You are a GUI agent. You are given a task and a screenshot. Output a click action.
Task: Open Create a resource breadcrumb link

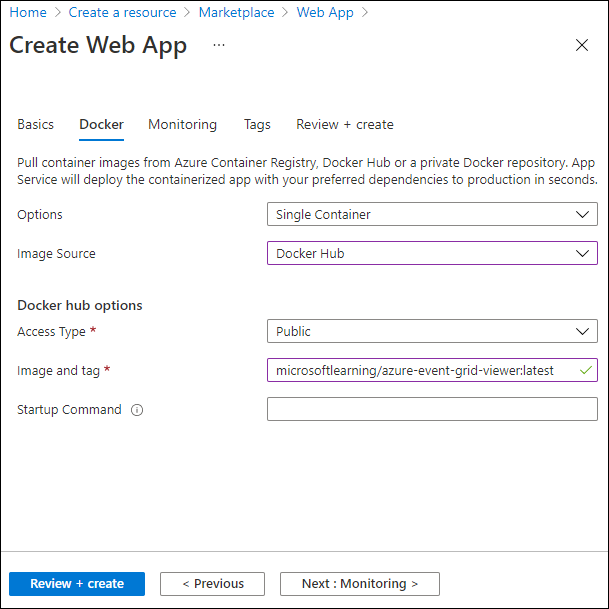(122, 12)
